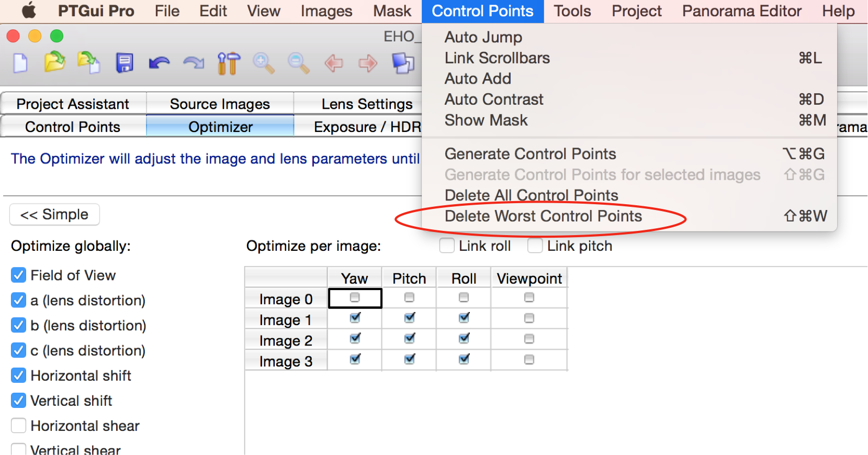Click the Viewpoint column header

tap(529, 278)
